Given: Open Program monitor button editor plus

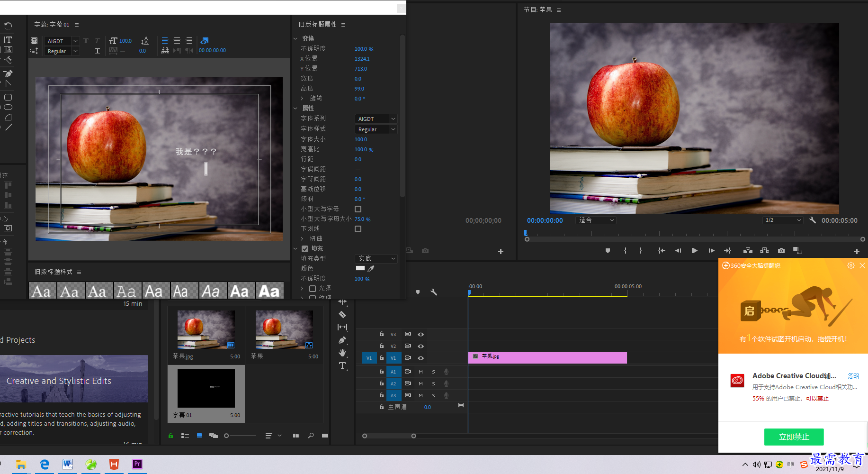Looking at the screenshot, I should coord(857,251).
